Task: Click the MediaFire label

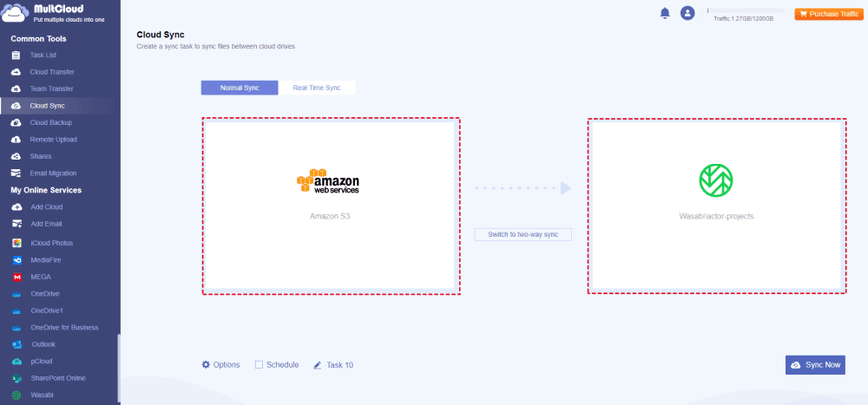Action: [x=45, y=260]
